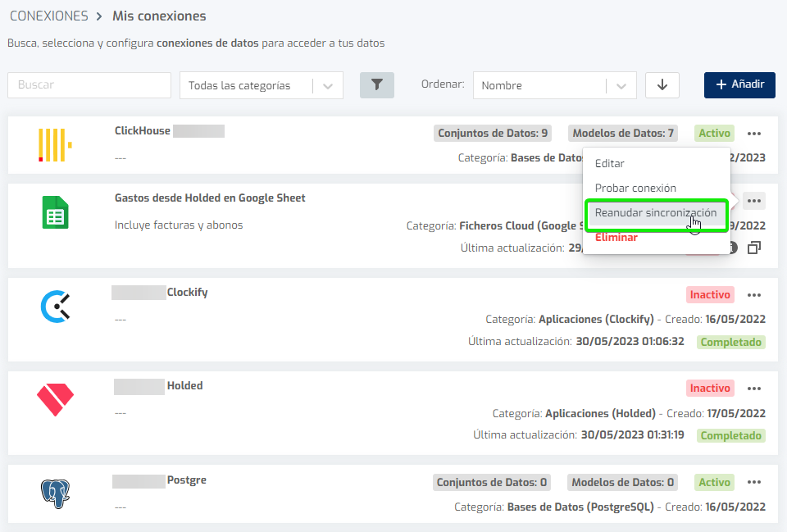787x532 pixels.
Task: Go to CONEXIONES breadcrumb
Action: (x=49, y=16)
